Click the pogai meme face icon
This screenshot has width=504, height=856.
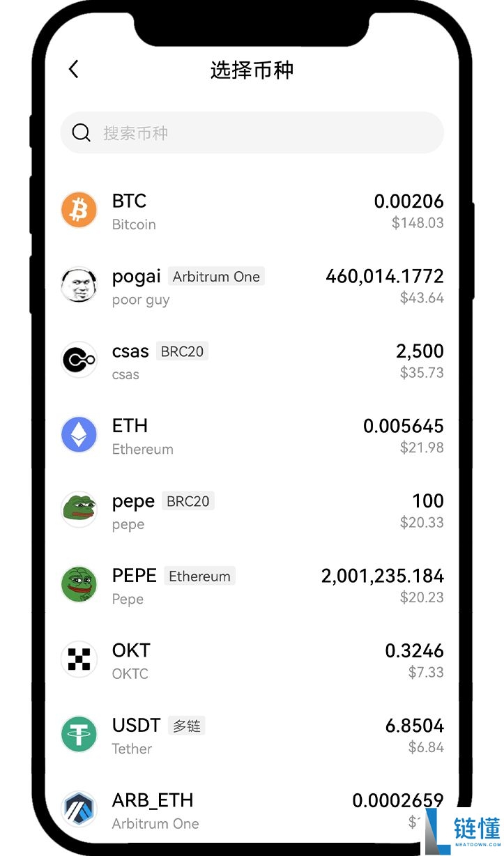click(x=79, y=284)
